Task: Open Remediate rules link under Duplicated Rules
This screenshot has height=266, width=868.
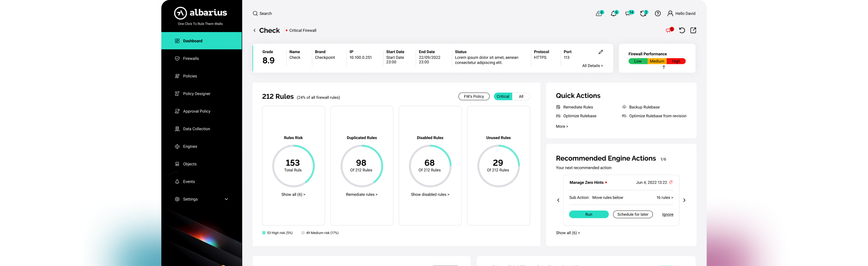Action: click(x=362, y=195)
